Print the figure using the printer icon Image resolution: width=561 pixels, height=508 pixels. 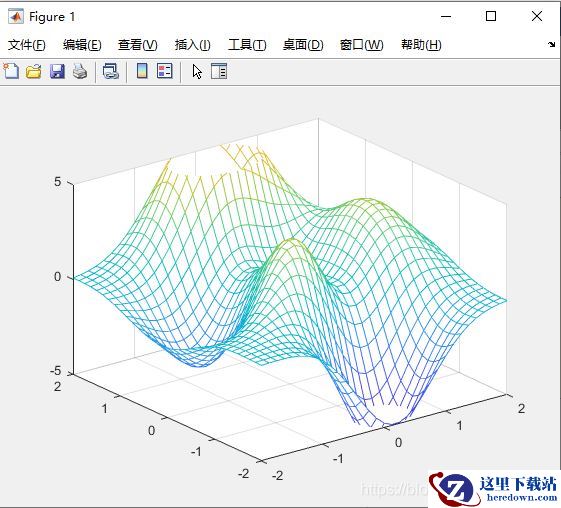(x=80, y=71)
